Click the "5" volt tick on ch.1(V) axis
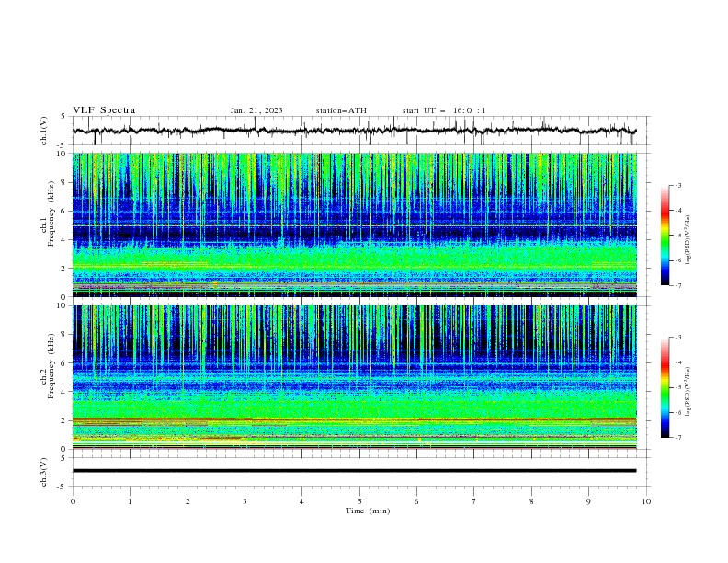 point(63,117)
